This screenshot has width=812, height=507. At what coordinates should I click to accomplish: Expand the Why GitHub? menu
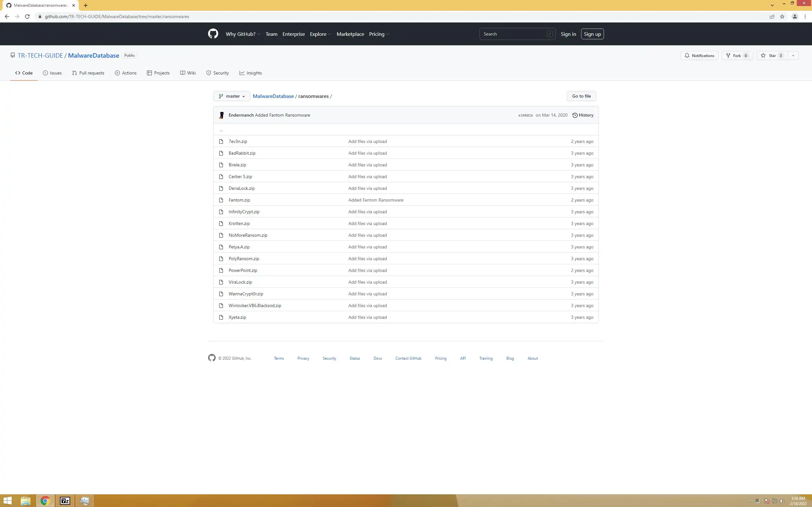point(243,34)
